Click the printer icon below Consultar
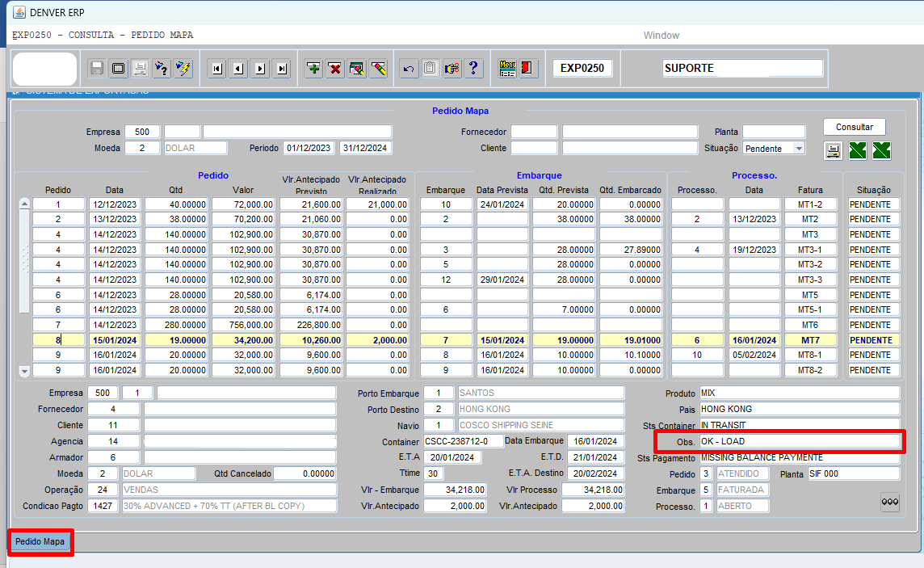 pyautogui.click(x=833, y=151)
